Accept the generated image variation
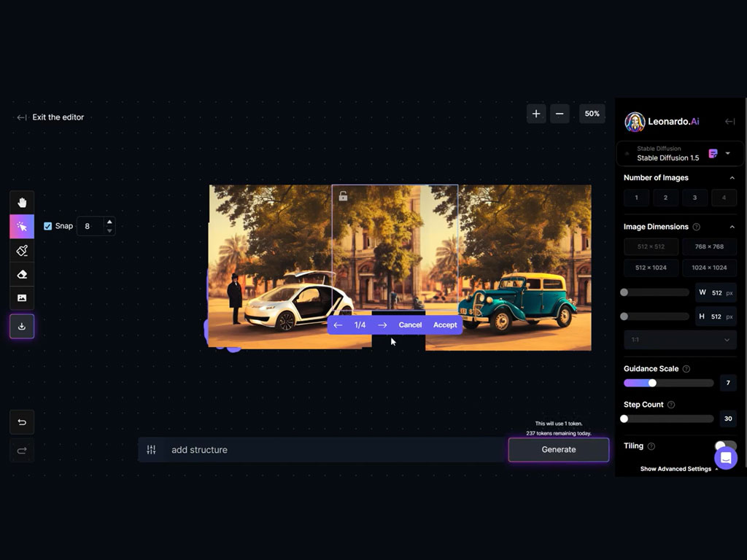The height and width of the screenshot is (560, 747). pos(445,325)
